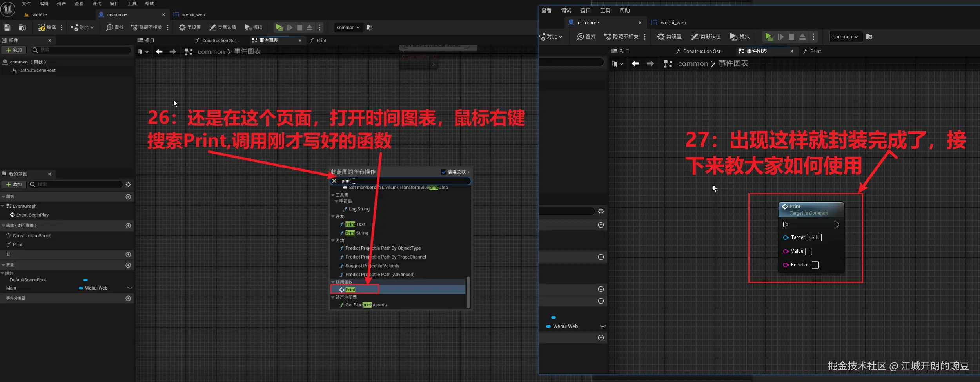Screen dimensions: 980x382
Task: Open 文件 menu in left window
Action: pyautogui.click(x=26, y=4)
